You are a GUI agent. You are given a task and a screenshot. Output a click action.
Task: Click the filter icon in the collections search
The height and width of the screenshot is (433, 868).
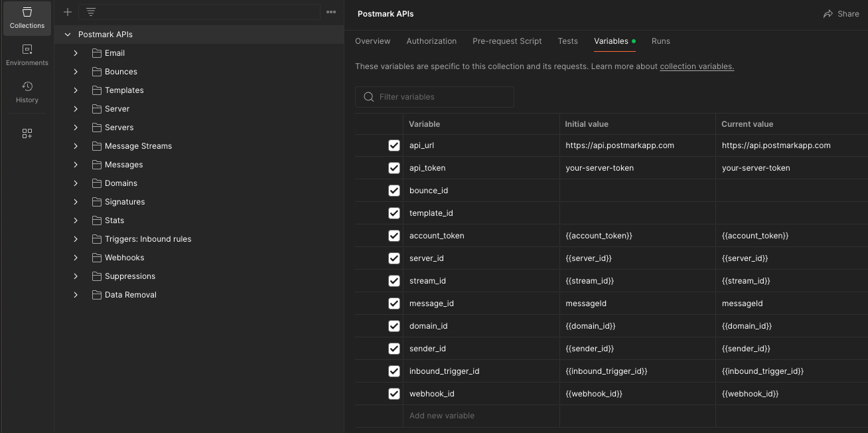pyautogui.click(x=91, y=12)
